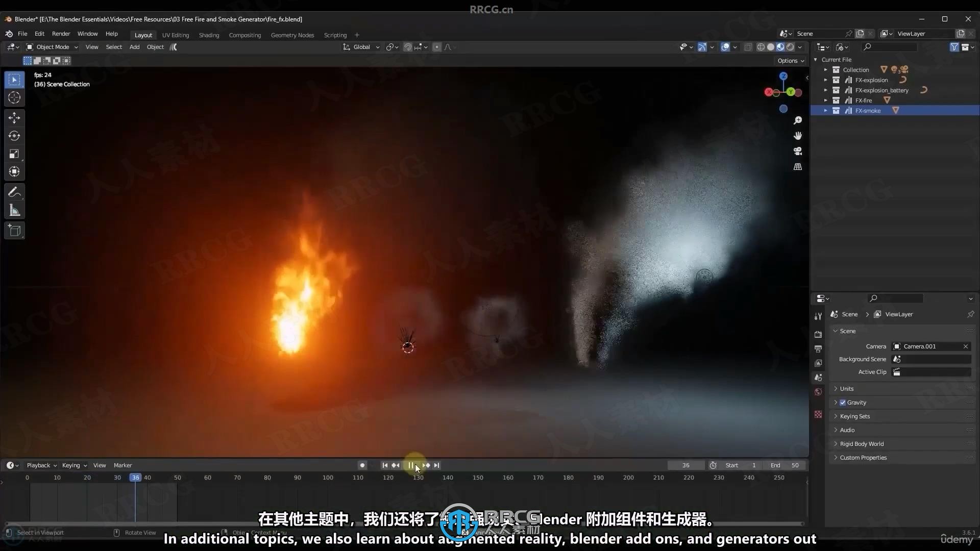This screenshot has width=980, height=551.
Task: Switch to solid viewport shading
Action: [x=771, y=47]
